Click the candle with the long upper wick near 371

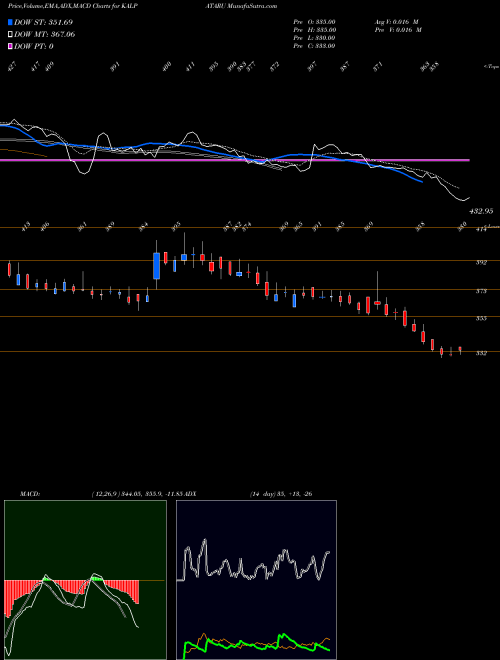pyautogui.click(x=378, y=290)
